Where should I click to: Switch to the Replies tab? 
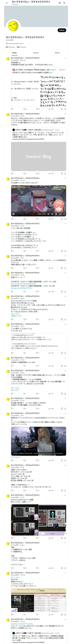pos(36,53)
